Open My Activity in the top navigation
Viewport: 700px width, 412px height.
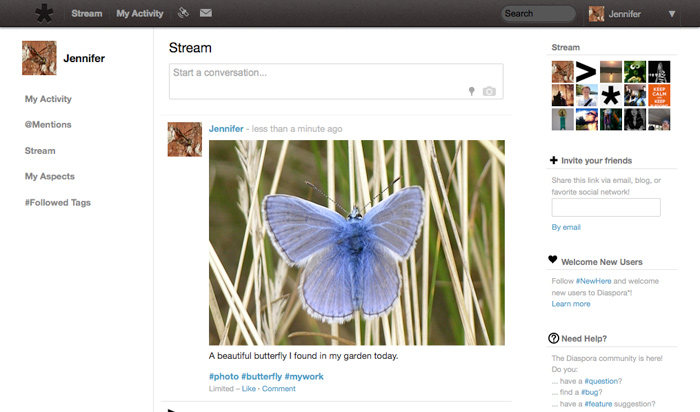[140, 14]
